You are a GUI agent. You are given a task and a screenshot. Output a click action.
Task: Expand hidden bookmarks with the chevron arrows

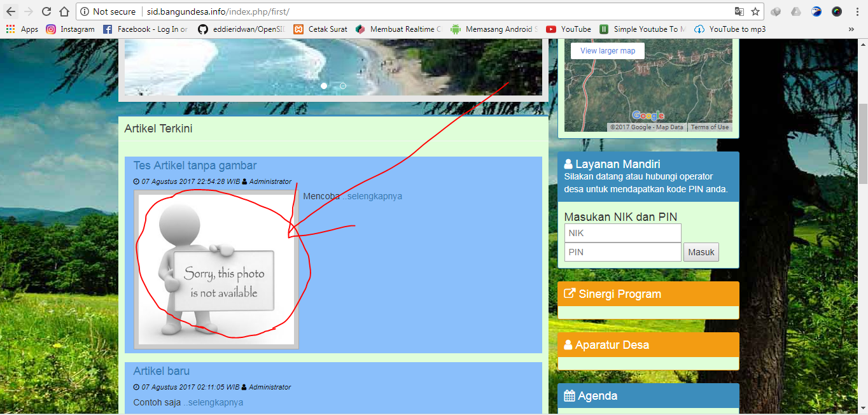[852, 29]
